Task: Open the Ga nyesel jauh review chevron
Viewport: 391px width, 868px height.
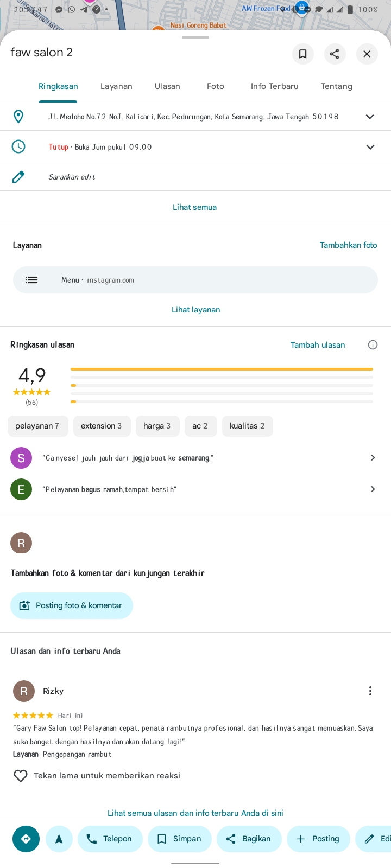Action: click(373, 458)
